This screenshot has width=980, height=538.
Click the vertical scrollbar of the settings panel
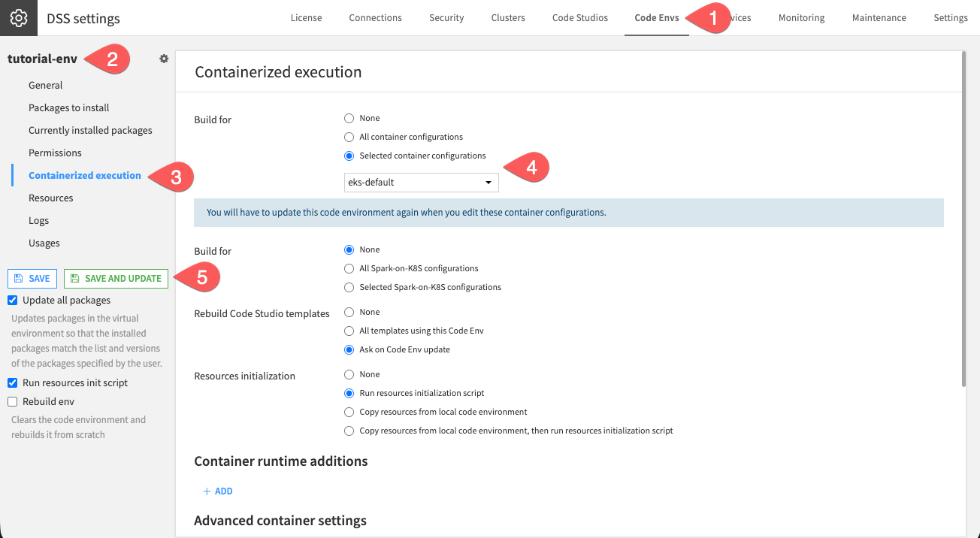963,218
